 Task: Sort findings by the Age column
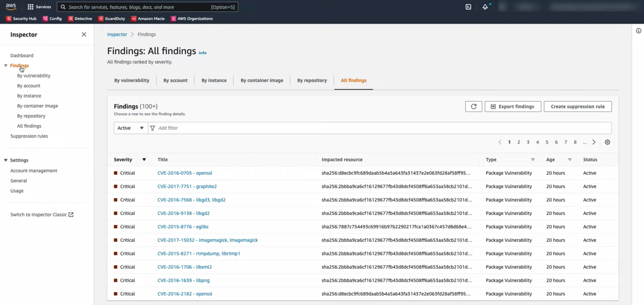coord(569,159)
